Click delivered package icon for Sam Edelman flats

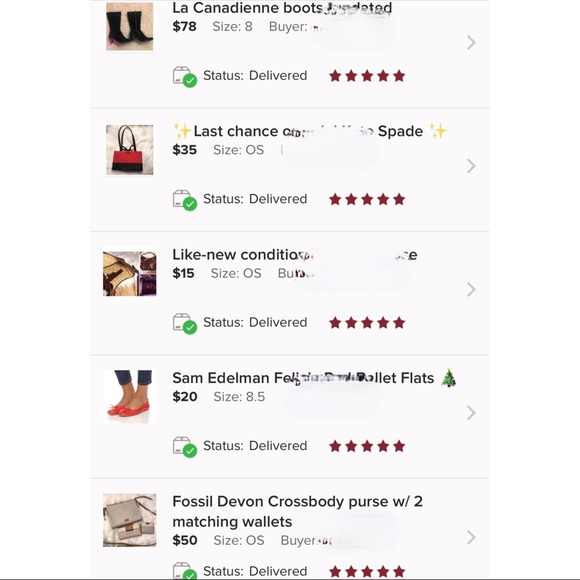click(x=185, y=447)
